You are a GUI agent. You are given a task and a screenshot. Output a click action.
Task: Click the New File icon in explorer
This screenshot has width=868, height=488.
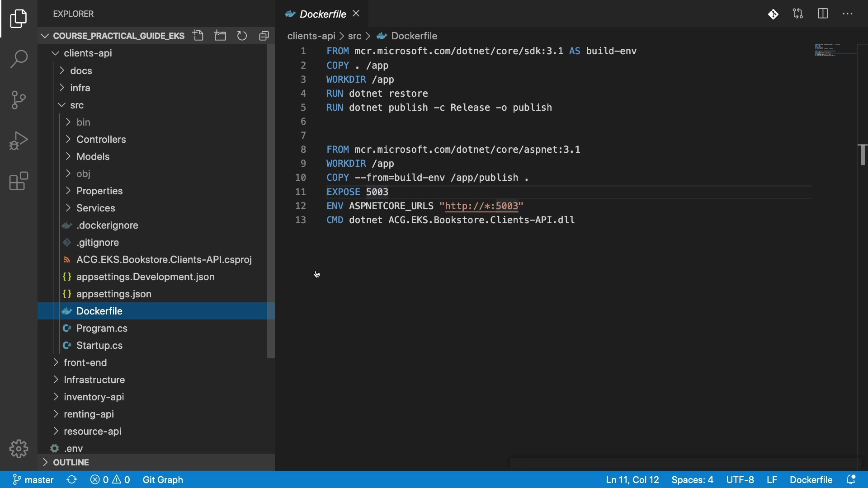198,36
